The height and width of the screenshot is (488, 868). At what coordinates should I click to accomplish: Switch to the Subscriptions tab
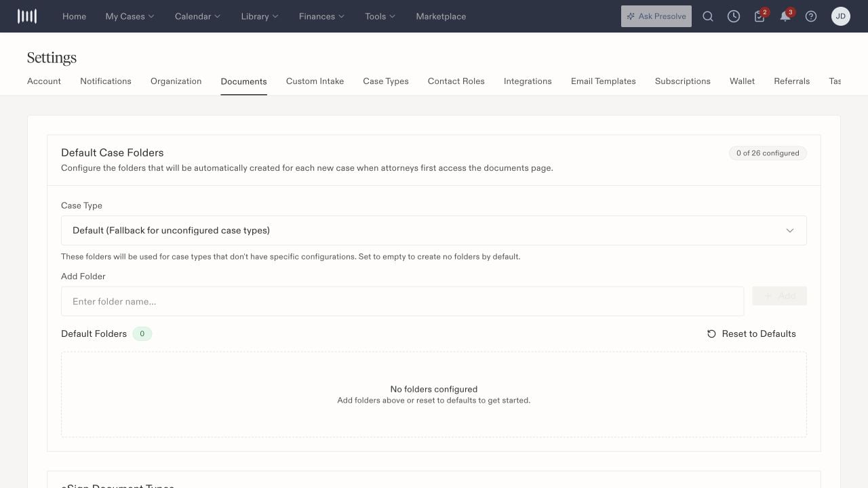tap(683, 81)
